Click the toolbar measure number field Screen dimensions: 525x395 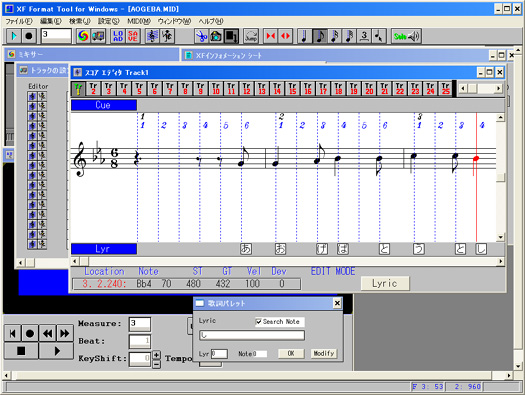point(56,35)
